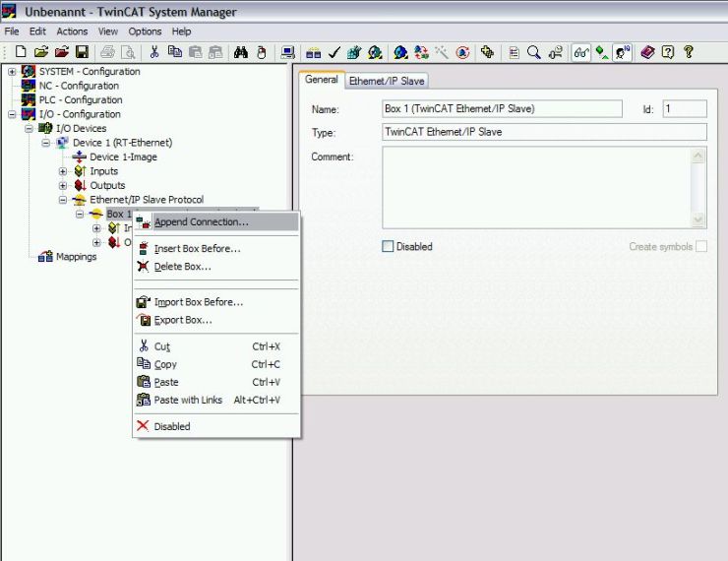The width and height of the screenshot is (728, 561).
Task: Click the Print toolbar icon
Action: 107,52
